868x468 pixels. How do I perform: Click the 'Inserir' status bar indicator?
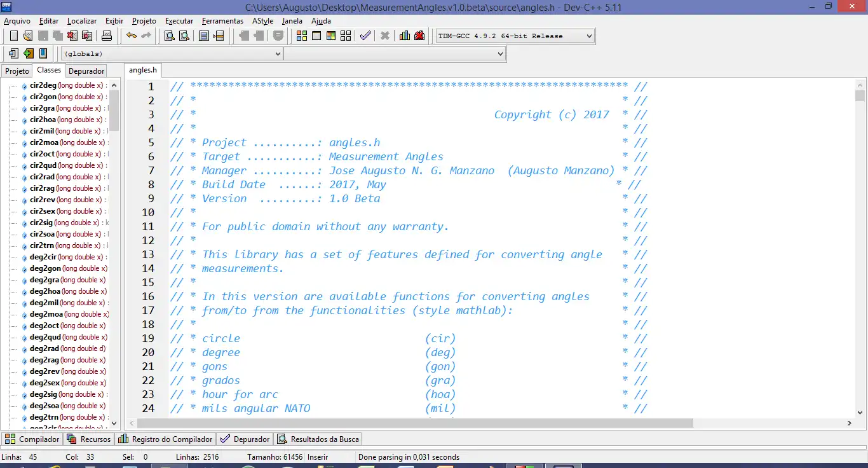point(318,457)
